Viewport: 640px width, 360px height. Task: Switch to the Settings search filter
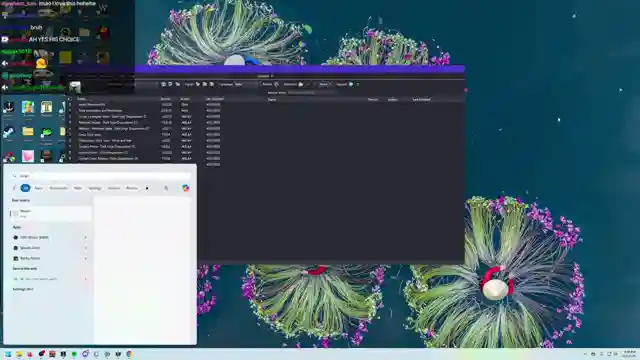(94, 188)
